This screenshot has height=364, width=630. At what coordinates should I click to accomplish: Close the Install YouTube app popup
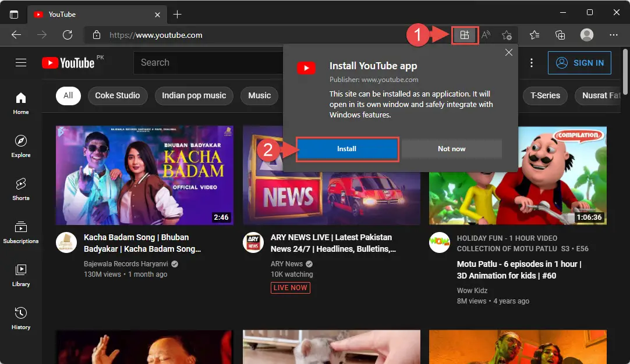click(509, 52)
